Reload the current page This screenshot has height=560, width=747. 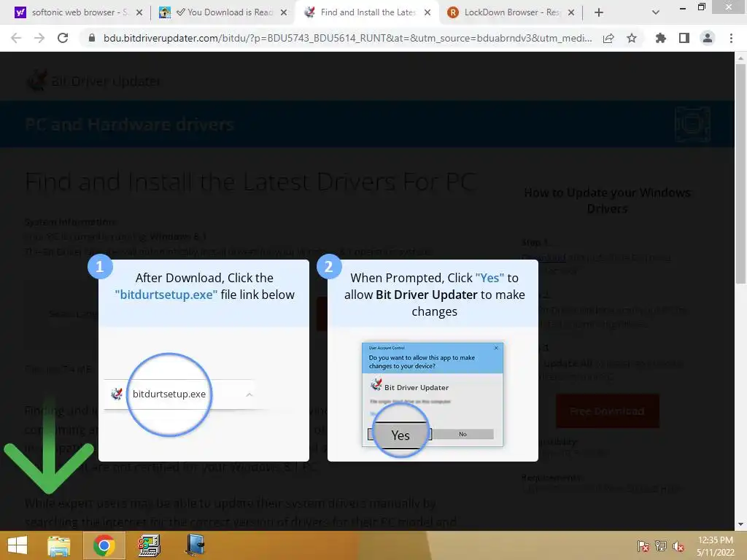click(x=63, y=38)
